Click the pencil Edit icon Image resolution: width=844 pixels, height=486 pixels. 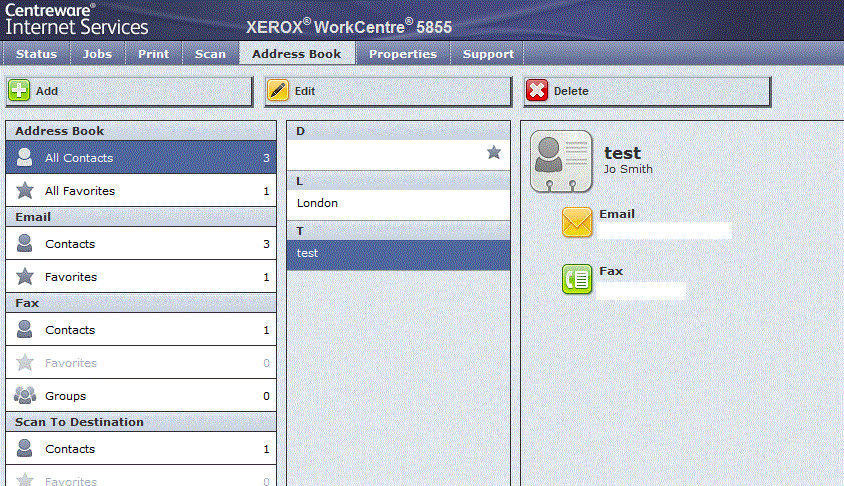[278, 91]
